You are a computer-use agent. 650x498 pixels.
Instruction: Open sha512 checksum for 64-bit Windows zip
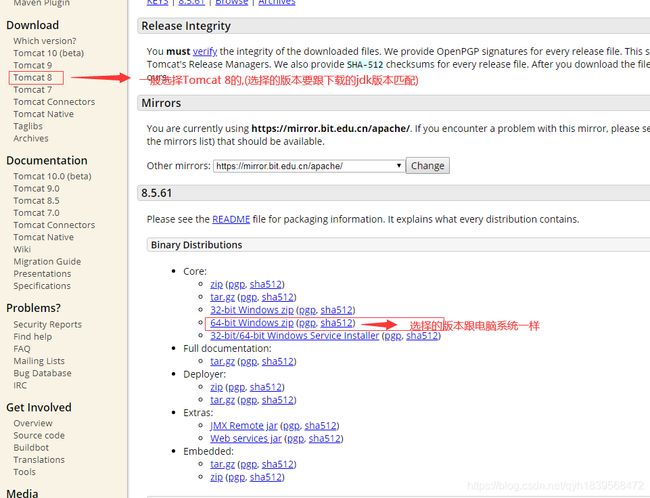pyautogui.click(x=337, y=323)
